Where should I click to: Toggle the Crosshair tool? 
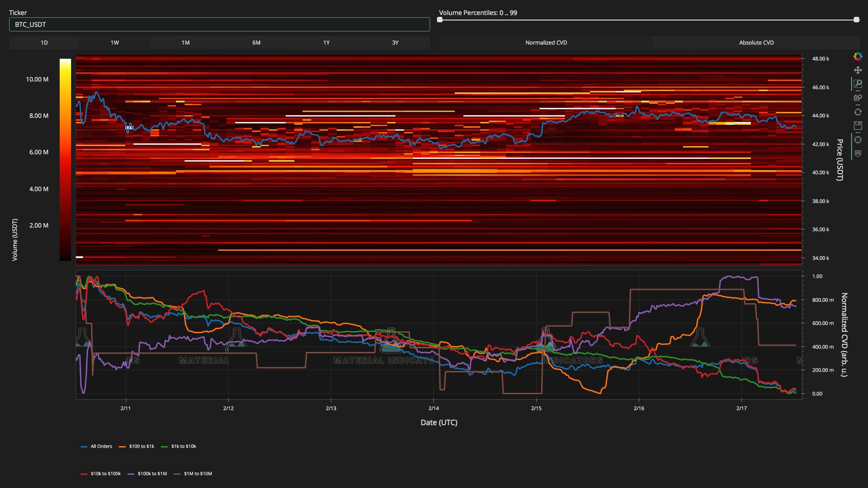858,140
